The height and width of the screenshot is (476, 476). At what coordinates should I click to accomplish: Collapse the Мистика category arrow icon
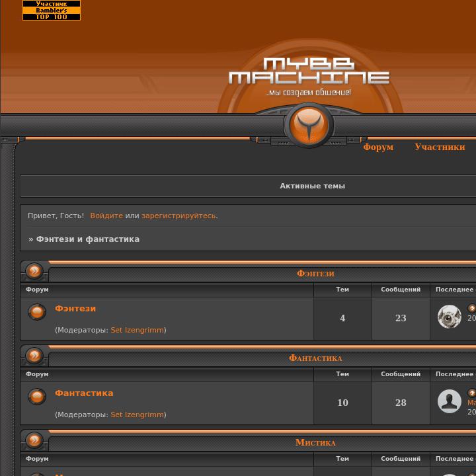click(34, 440)
